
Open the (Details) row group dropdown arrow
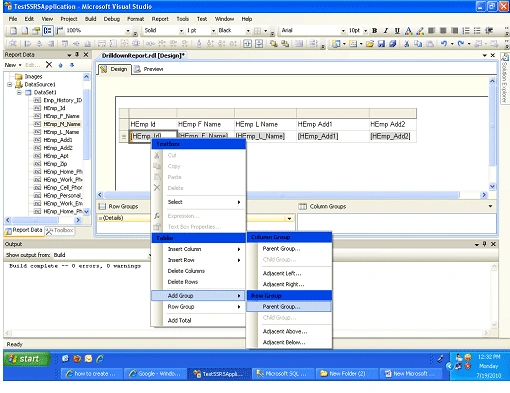point(289,218)
